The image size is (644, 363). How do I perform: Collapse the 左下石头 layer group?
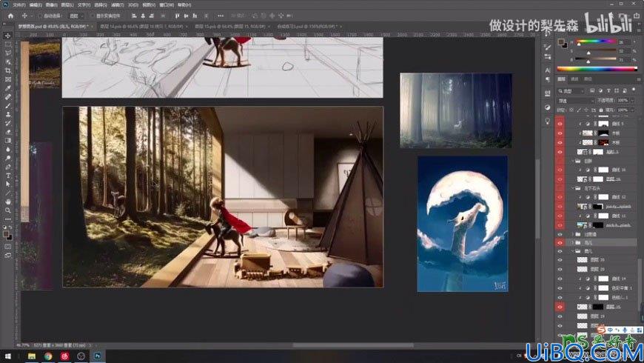(573, 188)
